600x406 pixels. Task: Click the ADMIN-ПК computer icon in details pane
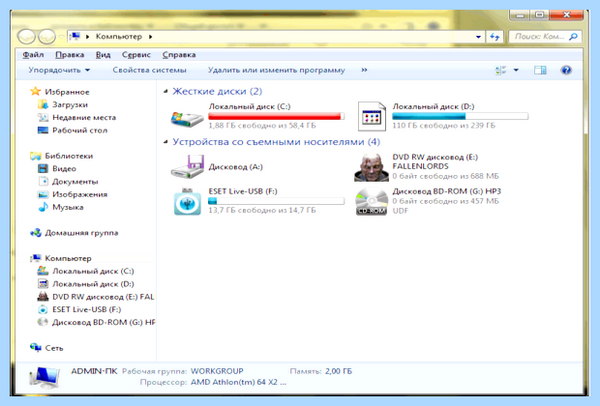[45, 378]
